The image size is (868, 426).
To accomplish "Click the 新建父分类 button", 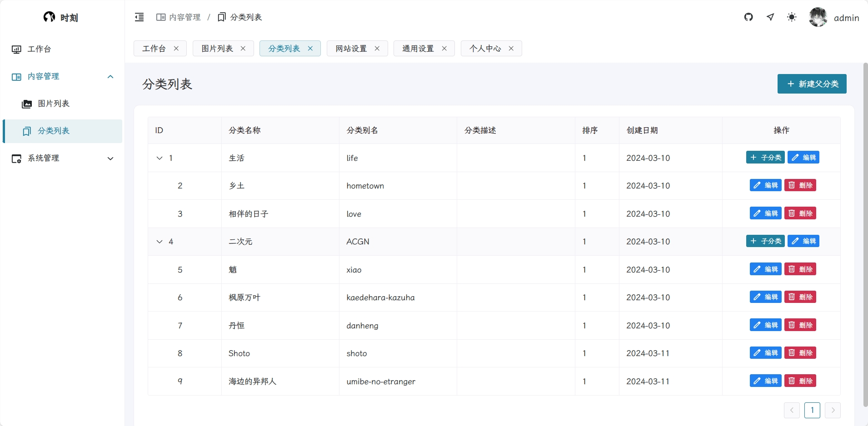I will pos(812,84).
